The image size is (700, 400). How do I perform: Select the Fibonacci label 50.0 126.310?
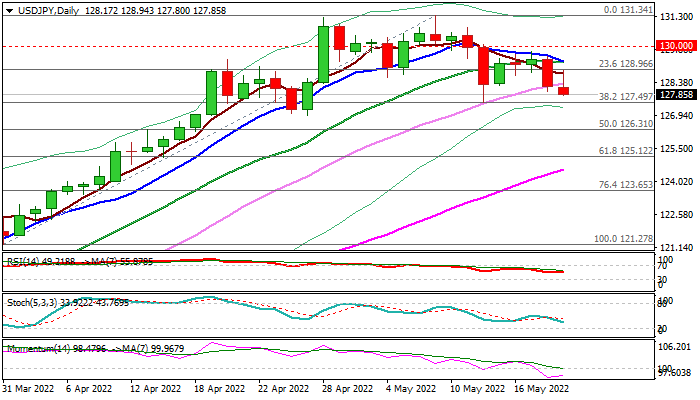626,124
